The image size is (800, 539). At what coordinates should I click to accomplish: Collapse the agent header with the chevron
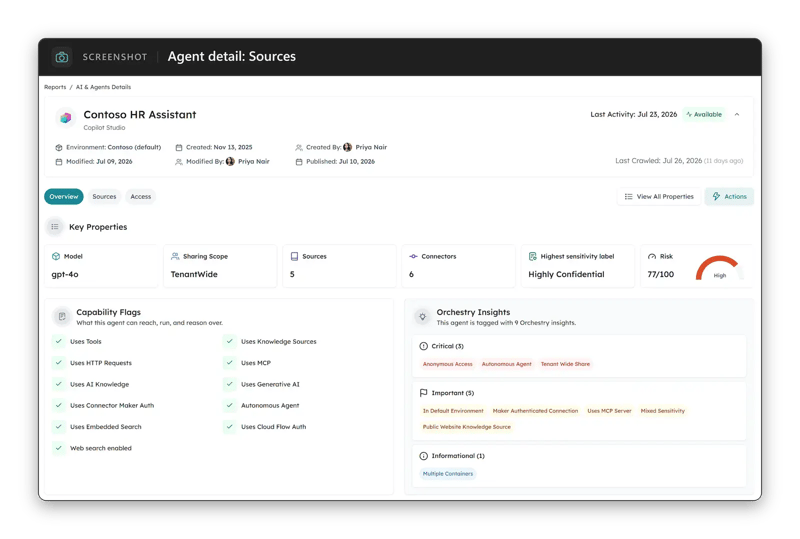coord(737,115)
